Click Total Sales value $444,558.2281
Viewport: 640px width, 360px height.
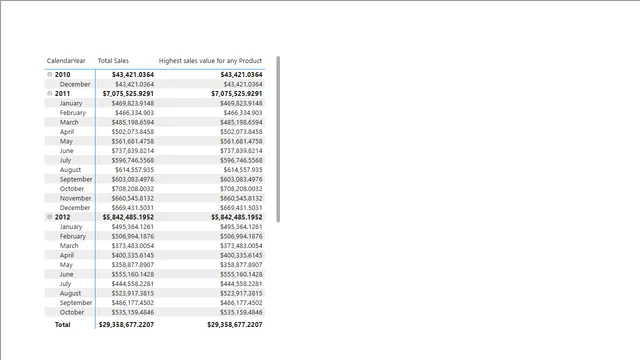[133, 284]
